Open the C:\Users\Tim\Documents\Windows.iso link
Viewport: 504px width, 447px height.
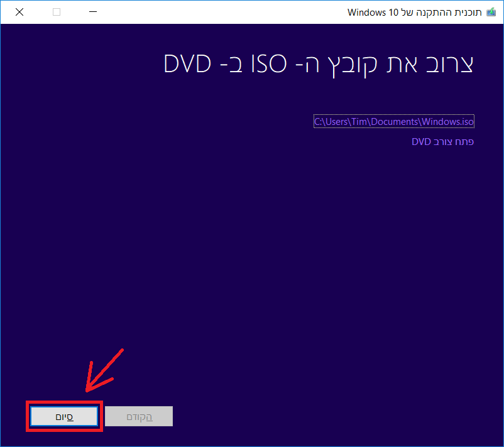pyautogui.click(x=394, y=121)
